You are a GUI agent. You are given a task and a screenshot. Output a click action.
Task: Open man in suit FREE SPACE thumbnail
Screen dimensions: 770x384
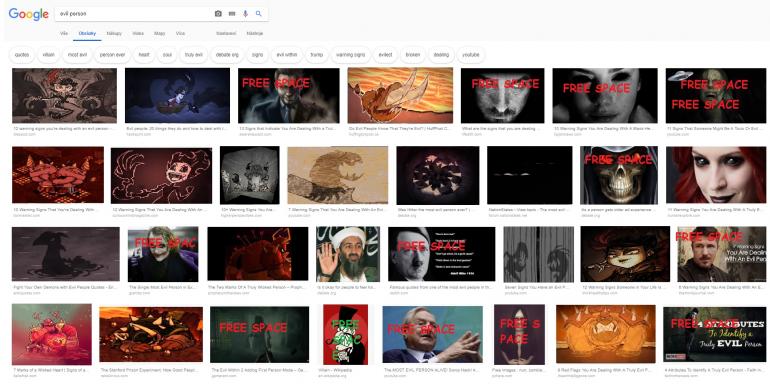coord(289,95)
